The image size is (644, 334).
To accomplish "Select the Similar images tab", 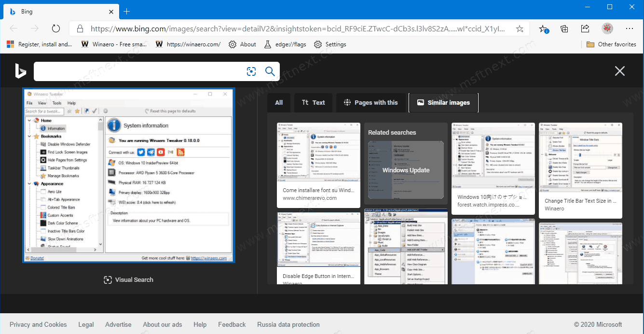I will click(x=443, y=102).
